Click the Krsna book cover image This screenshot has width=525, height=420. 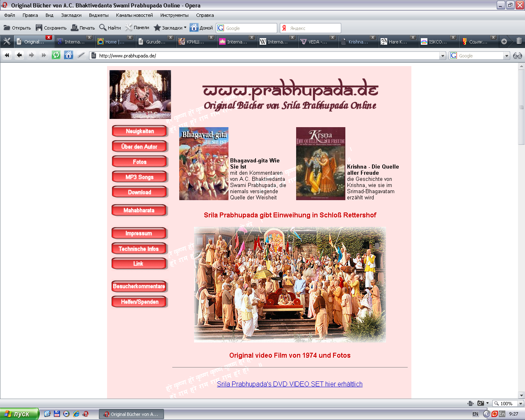(x=321, y=164)
